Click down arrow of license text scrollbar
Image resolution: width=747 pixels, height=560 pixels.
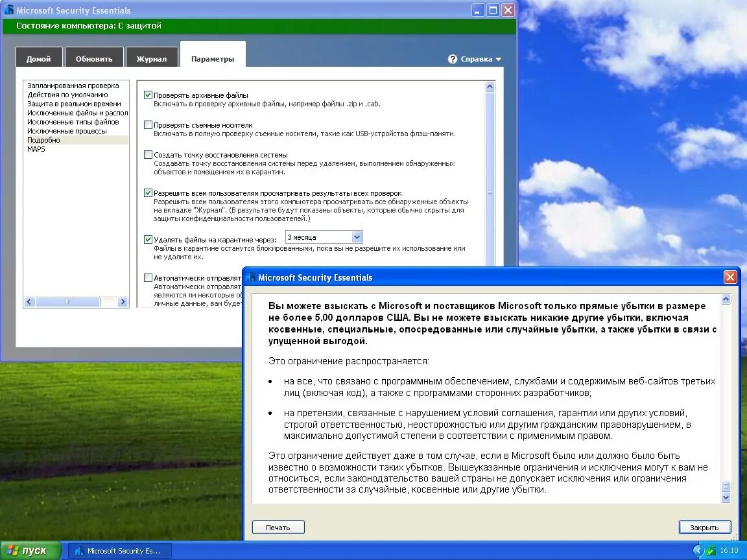(x=726, y=498)
